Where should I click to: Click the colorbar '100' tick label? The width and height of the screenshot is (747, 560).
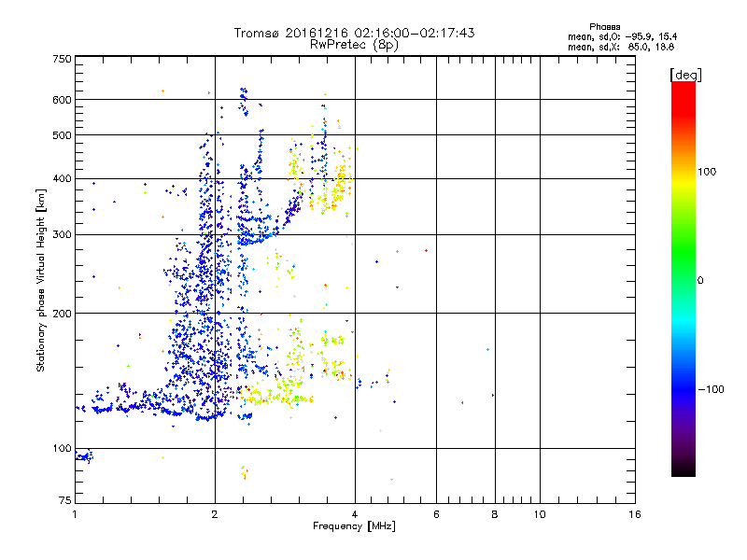(707, 172)
